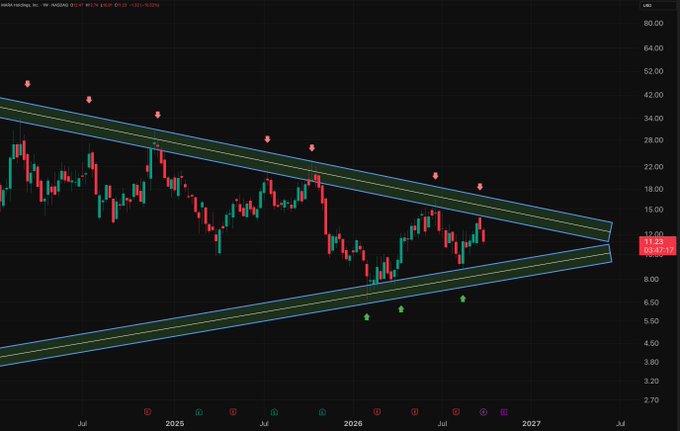Click the red current price label 11.23
This screenshot has width=680, height=431.
tap(658, 246)
